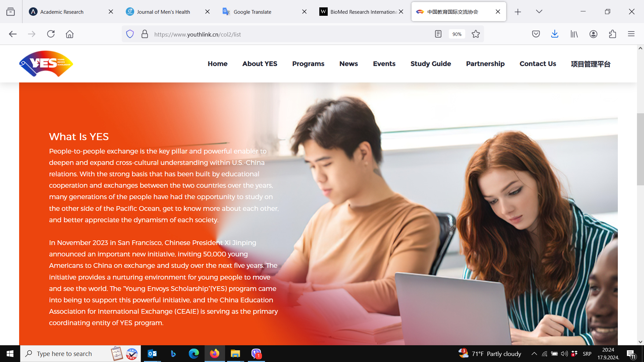Click the page vertical scrollbar thumb
The image size is (644, 362).
click(x=640, y=149)
